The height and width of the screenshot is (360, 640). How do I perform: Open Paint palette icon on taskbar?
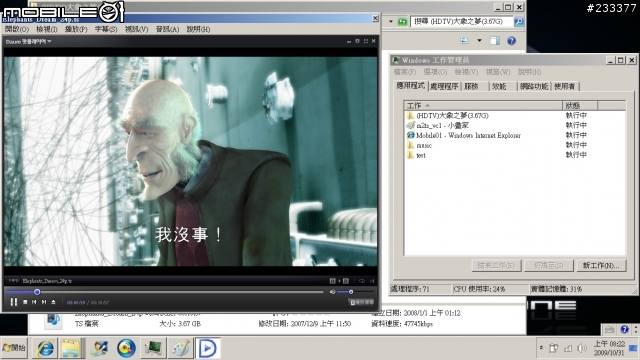coord(180,348)
